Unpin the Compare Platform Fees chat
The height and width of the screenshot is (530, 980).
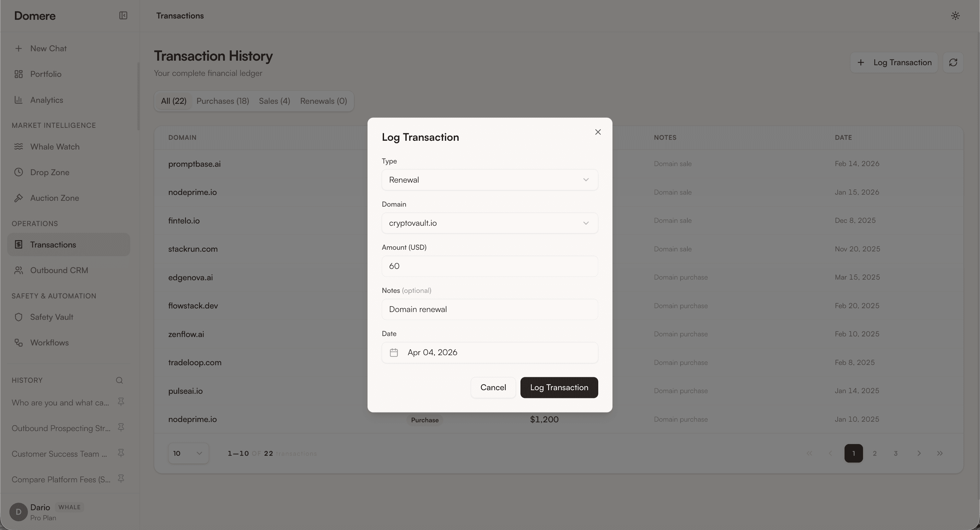pos(121,478)
